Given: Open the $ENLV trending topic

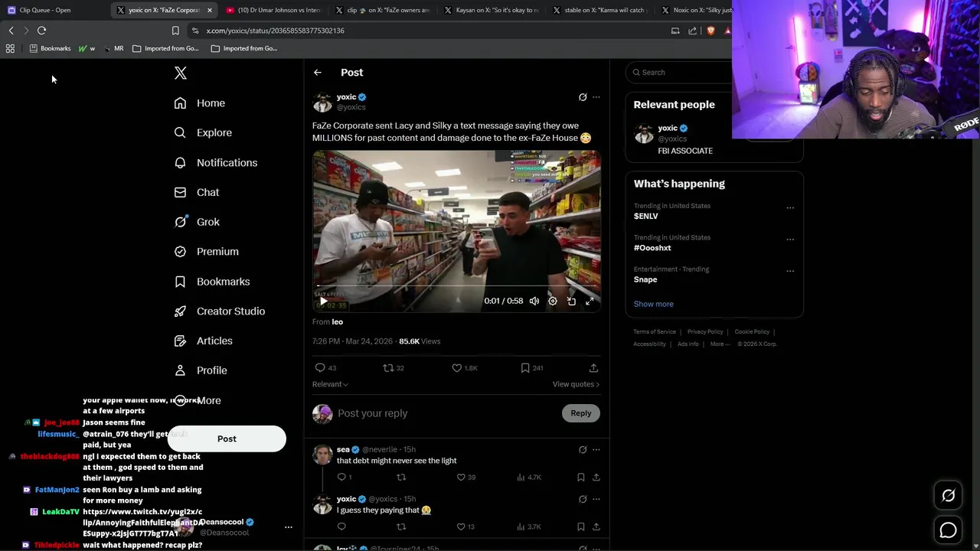Looking at the screenshot, I should tap(646, 217).
